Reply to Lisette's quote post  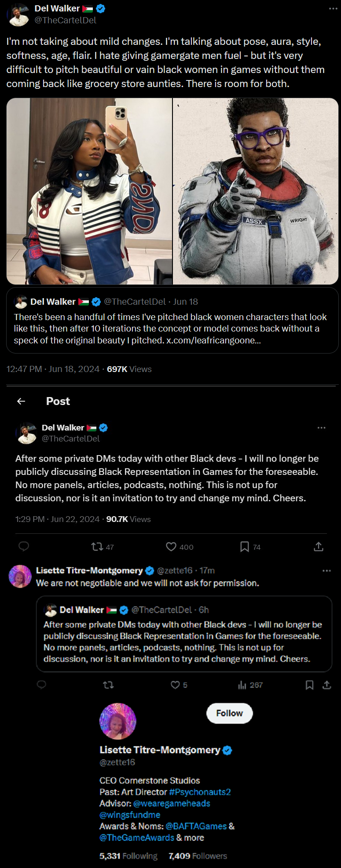42,685
